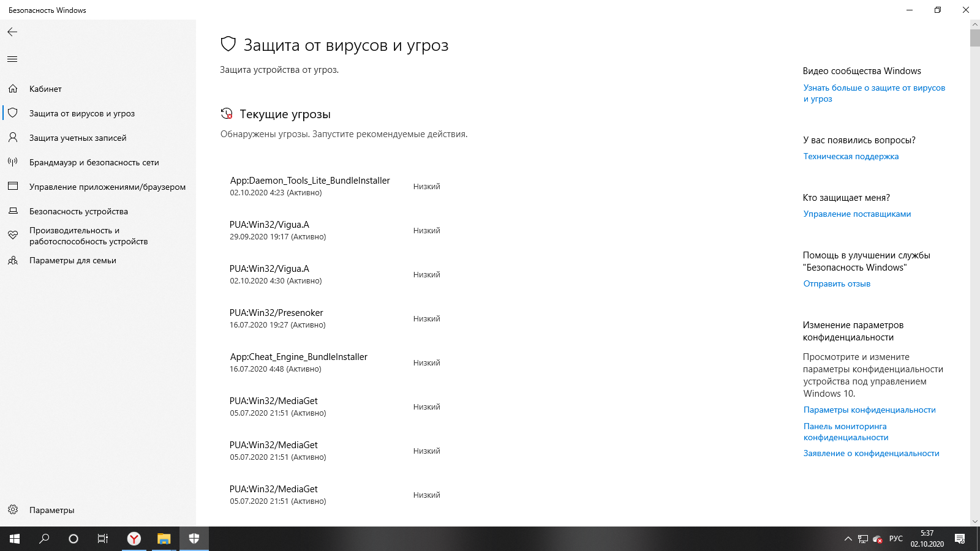
Task: Open Узнать больше о защите от вирусов link
Action: 874,93
